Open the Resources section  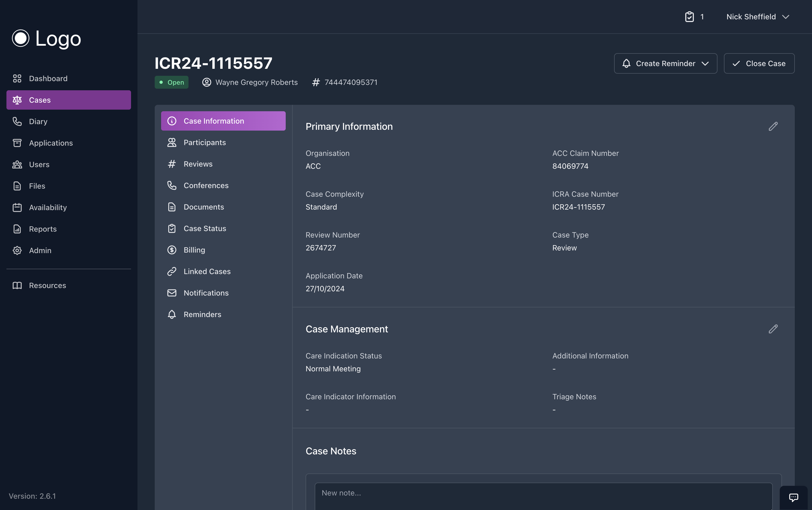click(x=47, y=285)
